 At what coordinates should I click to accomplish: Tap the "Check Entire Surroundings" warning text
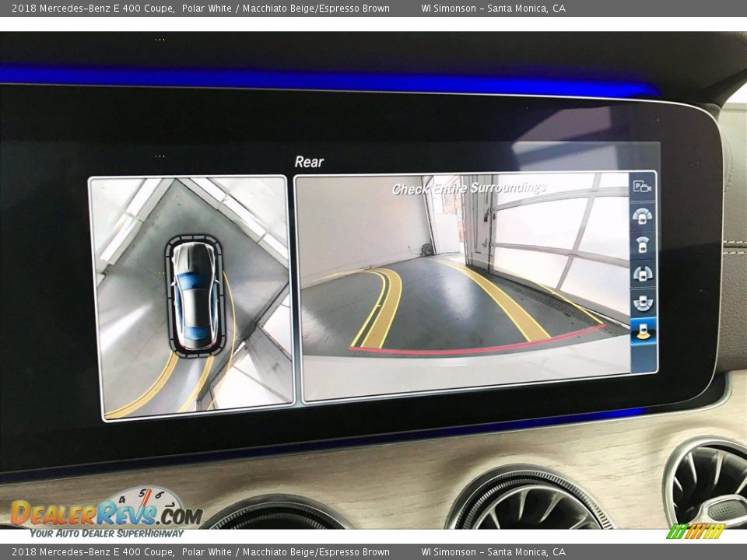click(469, 188)
